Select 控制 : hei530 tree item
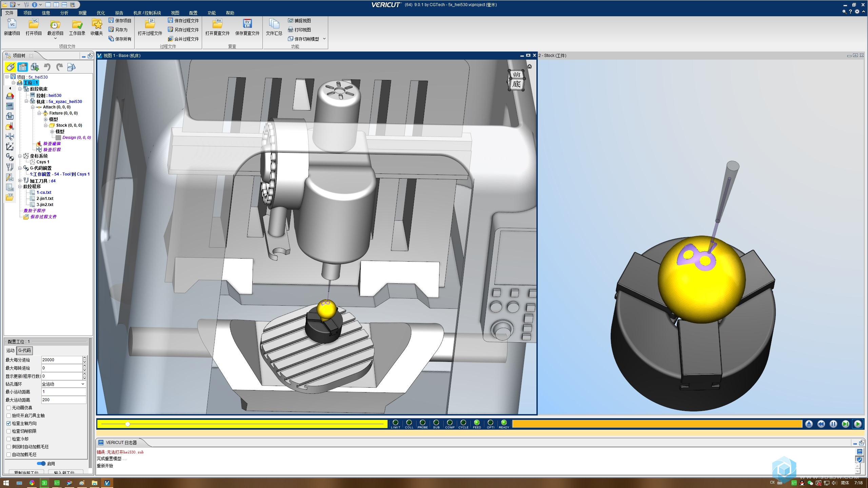 click(x=49, y=96)
